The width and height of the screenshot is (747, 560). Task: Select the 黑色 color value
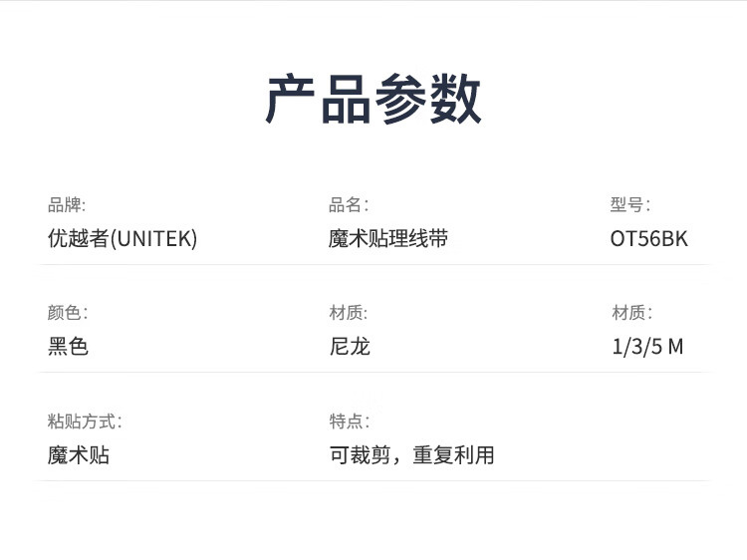pos(69,347)
